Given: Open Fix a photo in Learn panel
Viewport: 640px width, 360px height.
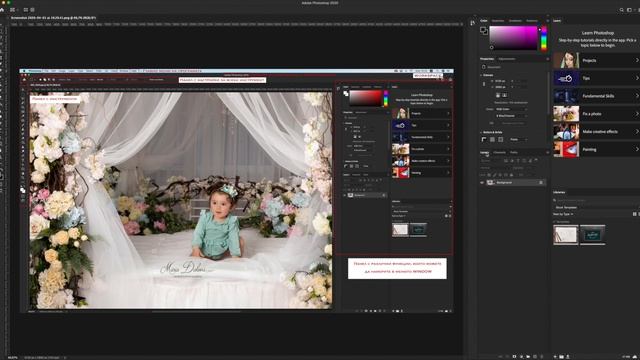Looking at the screenshot, I should [x=596, y=114].
